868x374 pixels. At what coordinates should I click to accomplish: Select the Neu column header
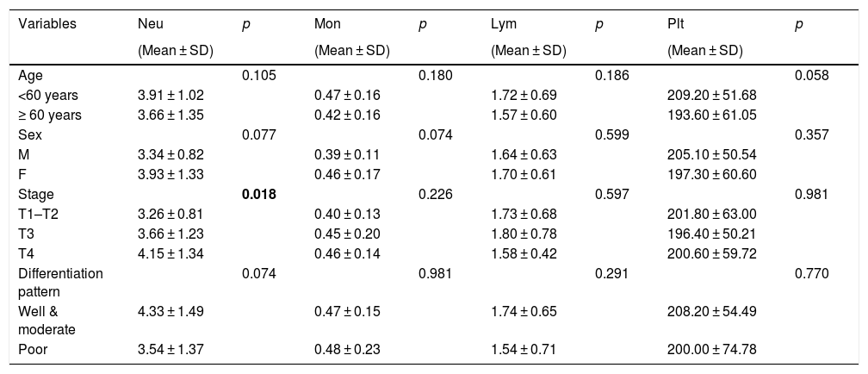150,24
